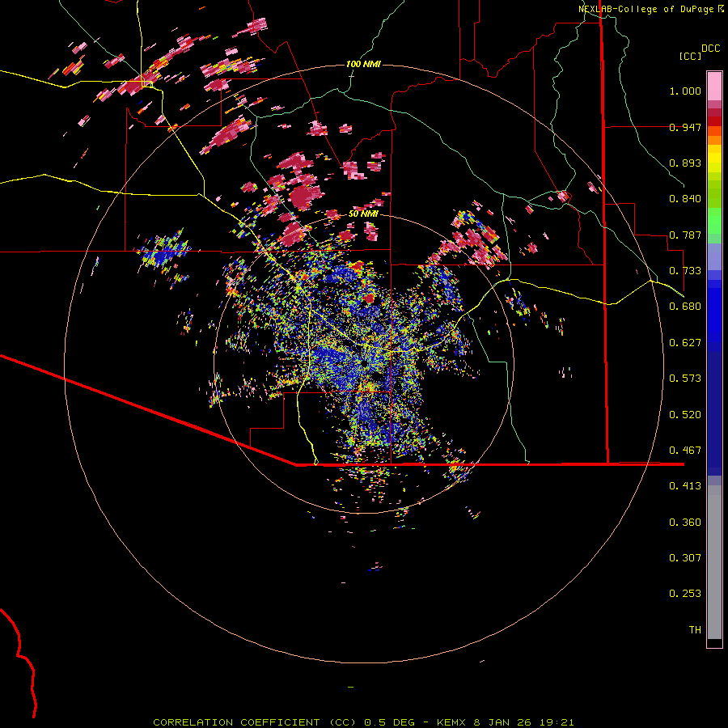This screenshot has width=728, height=728.
Task: Click the DCC label above the color scale
Action: point(710,49)
